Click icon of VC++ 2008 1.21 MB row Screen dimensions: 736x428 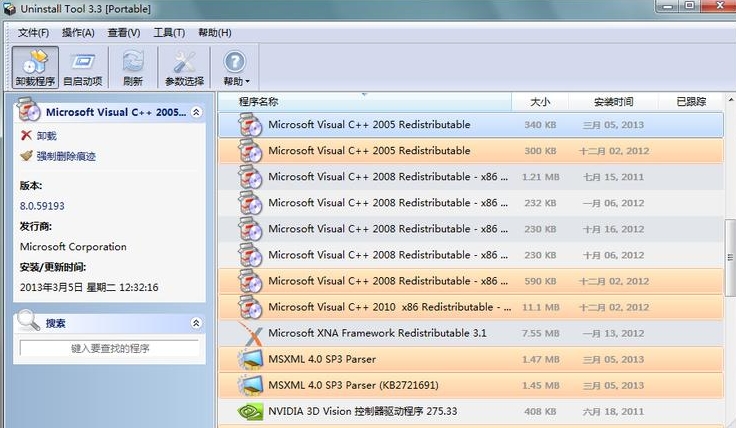(x=250, y=177)
